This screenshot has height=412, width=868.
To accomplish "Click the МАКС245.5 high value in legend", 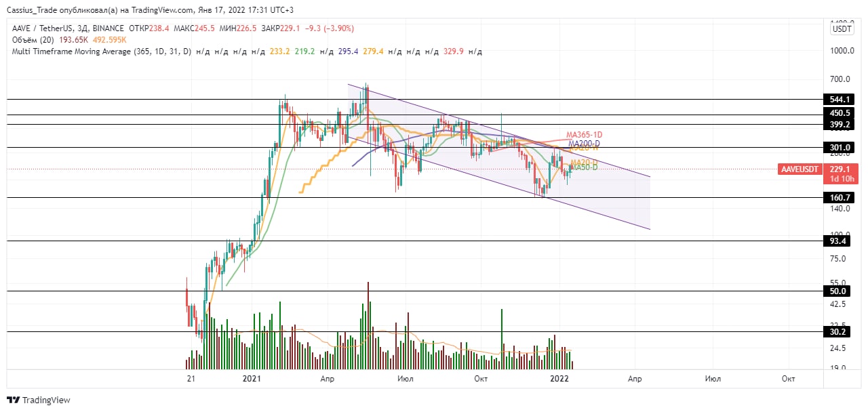I will (x=195, y=28).
